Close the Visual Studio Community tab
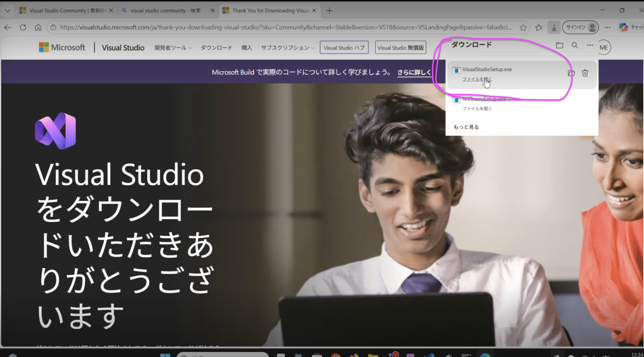 [111, 10]
